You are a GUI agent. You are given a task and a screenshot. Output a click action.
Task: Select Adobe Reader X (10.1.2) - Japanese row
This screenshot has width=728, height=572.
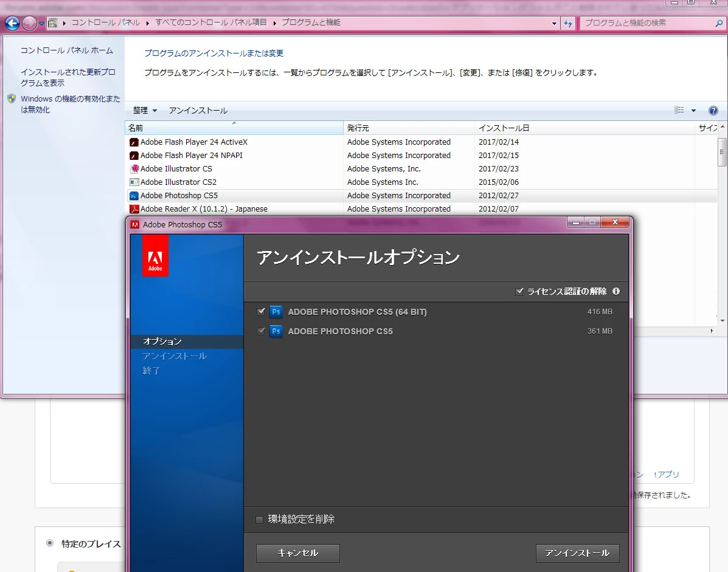click(421, 209)
